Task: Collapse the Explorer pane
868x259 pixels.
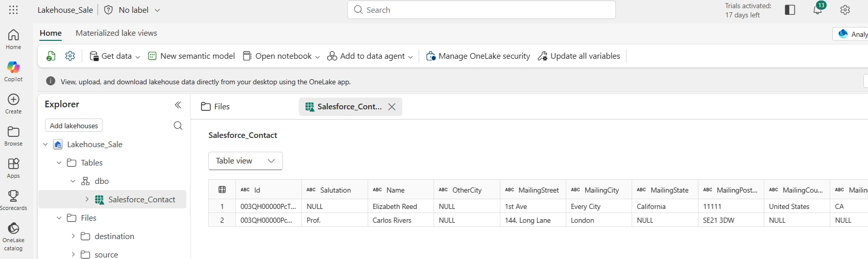Action: pos(178,105)
